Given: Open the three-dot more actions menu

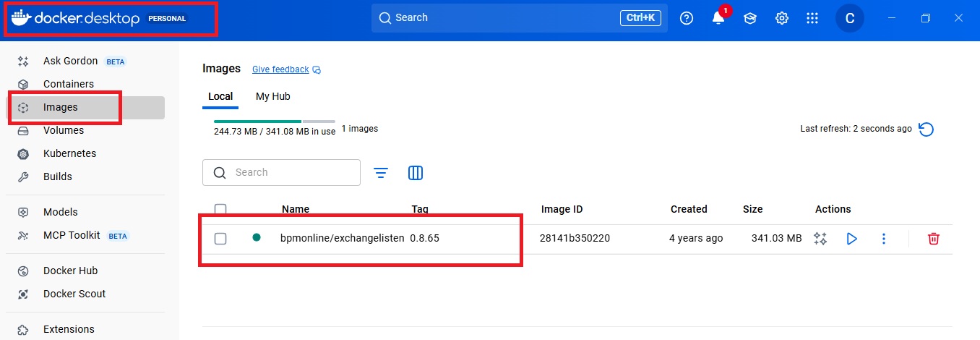Looking at the screenshot, I should coord(883,239).
